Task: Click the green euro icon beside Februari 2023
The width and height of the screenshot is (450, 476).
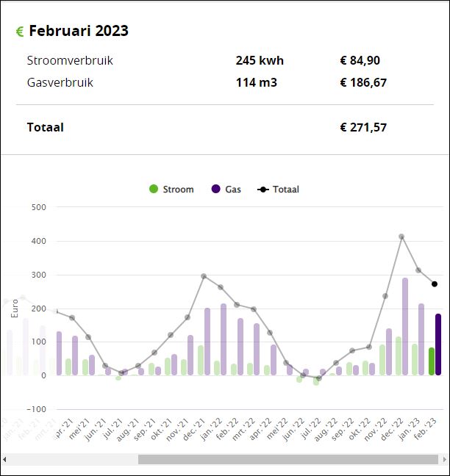Action: tap(20, 31)
